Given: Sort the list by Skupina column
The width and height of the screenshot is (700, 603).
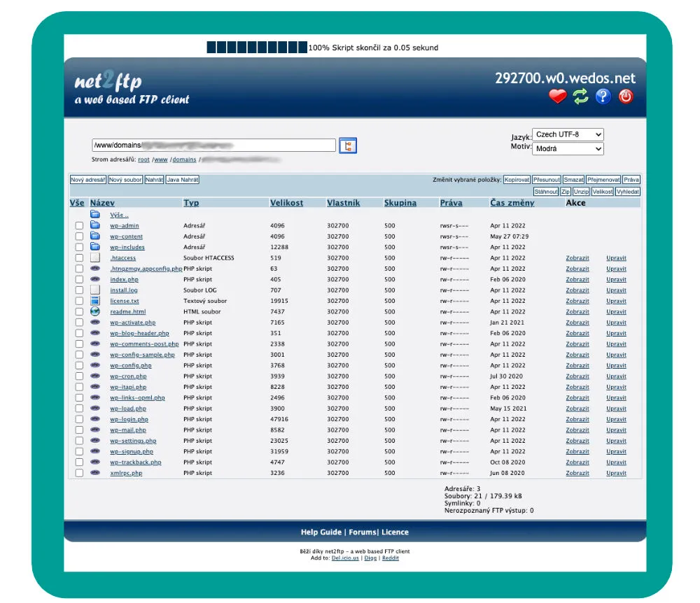Looking at the screenshot, I should pyautogui.click(x=400, y=202).
